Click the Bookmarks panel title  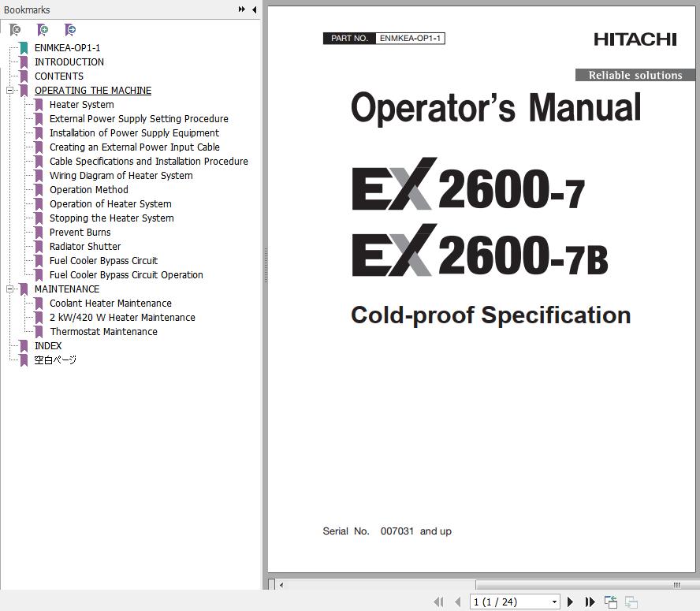tap(27, 9)
